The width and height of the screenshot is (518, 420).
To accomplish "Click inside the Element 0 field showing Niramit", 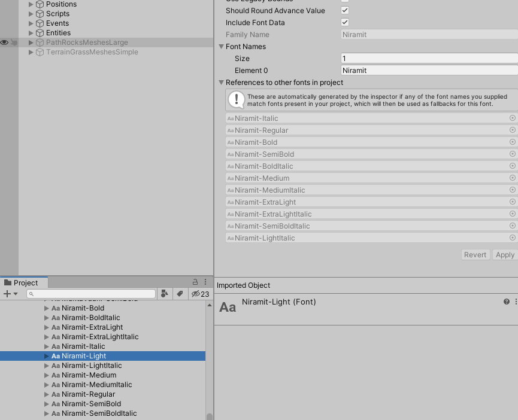I will click(419, 70).
